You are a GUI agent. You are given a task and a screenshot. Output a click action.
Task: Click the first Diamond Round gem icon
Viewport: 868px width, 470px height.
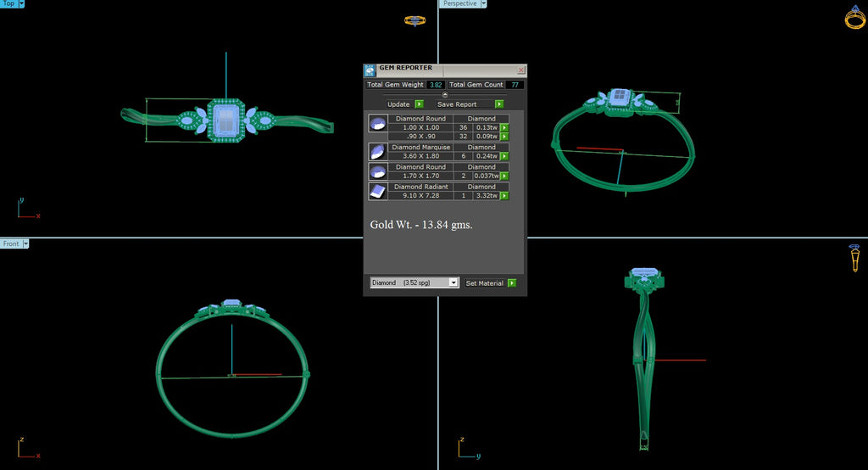[378, 124]
